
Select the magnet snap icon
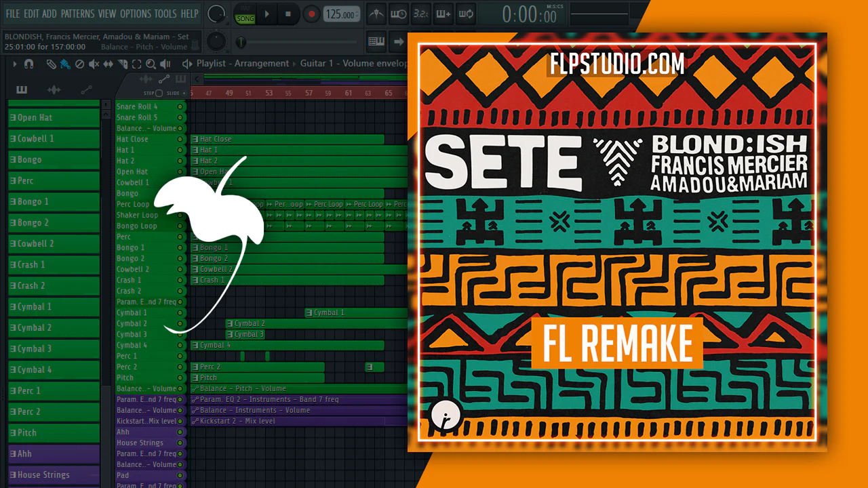tap(28, 64)
